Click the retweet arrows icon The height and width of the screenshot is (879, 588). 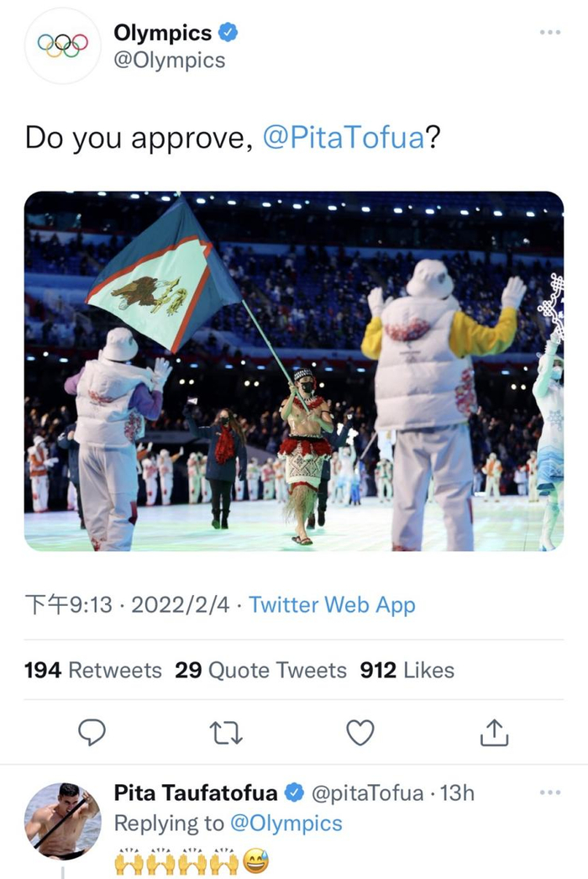tap(226, 733)
